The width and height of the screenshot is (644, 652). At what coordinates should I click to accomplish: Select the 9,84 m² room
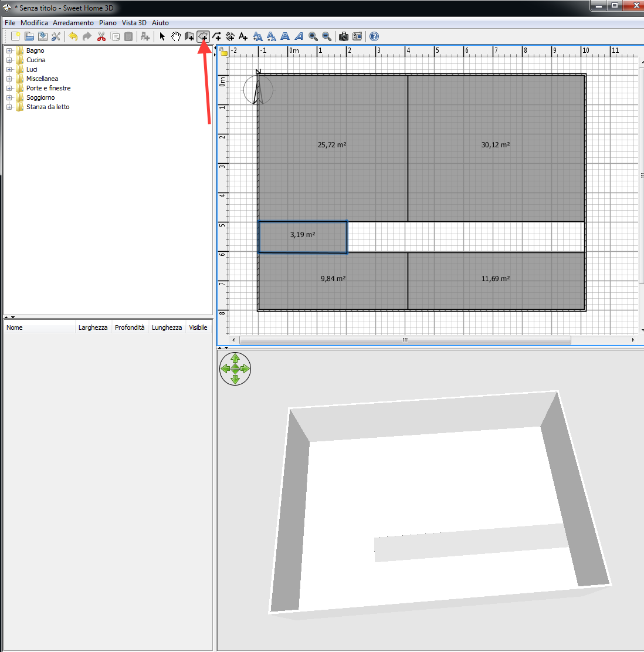333,281
